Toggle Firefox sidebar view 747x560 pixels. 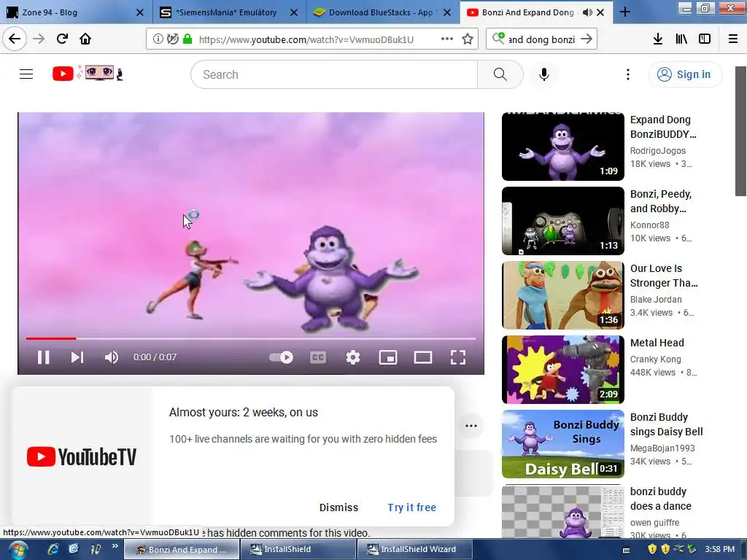point(705,39)
